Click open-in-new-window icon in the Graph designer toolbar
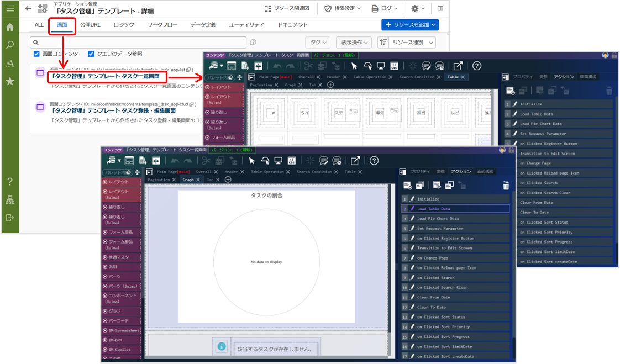620x364 pixels. coord(355,161)
